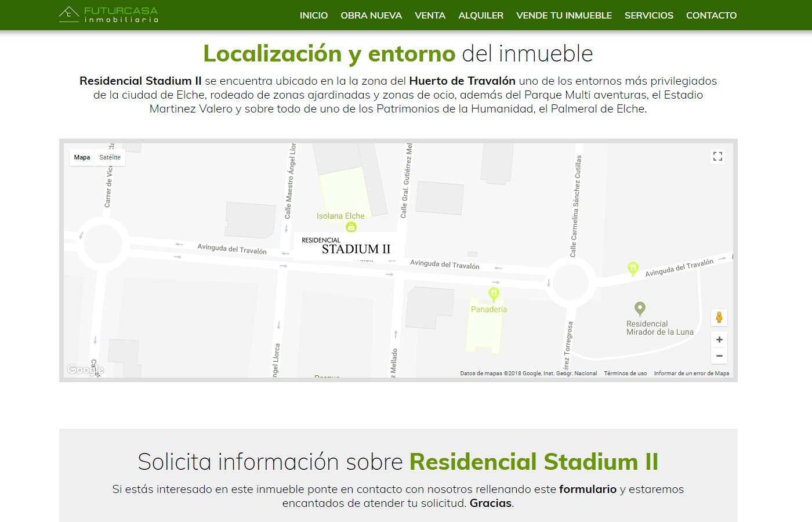Open Términos de uso link
812x522 pixels.
click(x=625, y=374)
